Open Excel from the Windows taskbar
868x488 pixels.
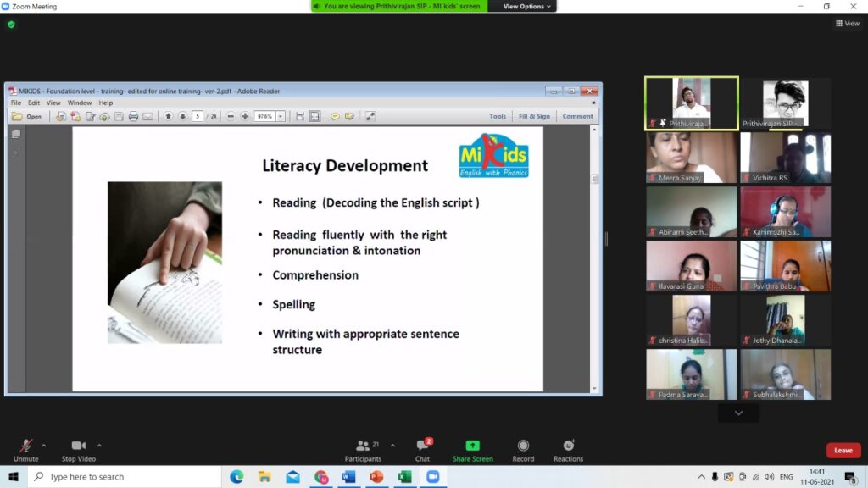(x=405, y=477)
